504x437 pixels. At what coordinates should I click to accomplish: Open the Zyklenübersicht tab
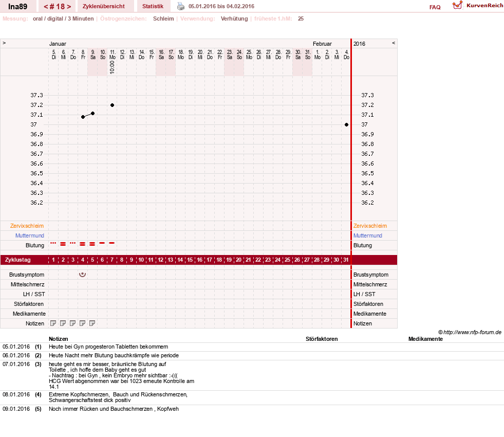tap(103, 6)
